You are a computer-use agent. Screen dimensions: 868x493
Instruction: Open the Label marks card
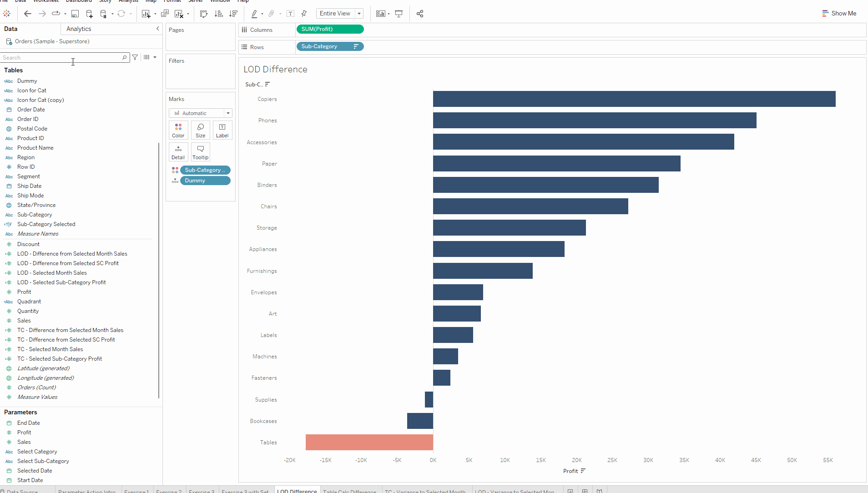[x=222, y=130]
